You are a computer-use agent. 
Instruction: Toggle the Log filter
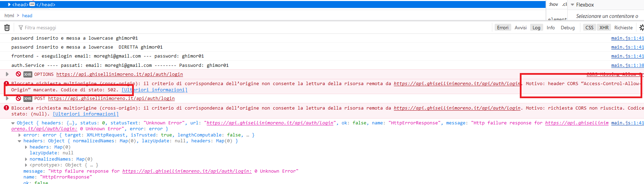(536, 28)
